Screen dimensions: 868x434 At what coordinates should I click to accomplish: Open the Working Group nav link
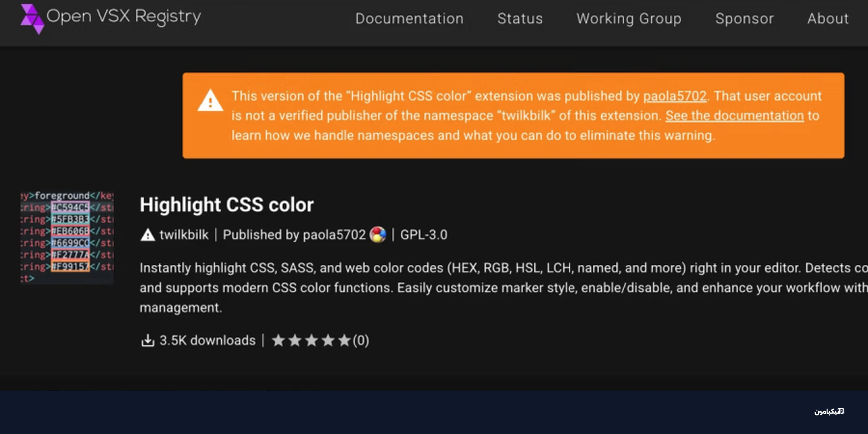pos(629,19)
